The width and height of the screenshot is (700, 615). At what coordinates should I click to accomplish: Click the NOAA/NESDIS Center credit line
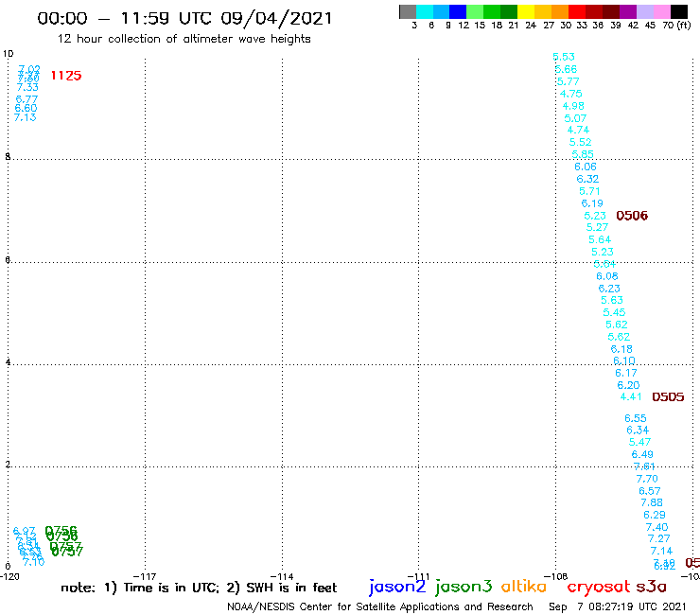point(380,606)
